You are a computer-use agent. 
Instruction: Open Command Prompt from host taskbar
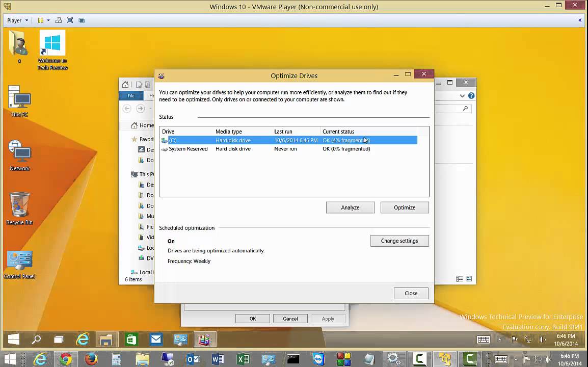click(x=293, y=359)
